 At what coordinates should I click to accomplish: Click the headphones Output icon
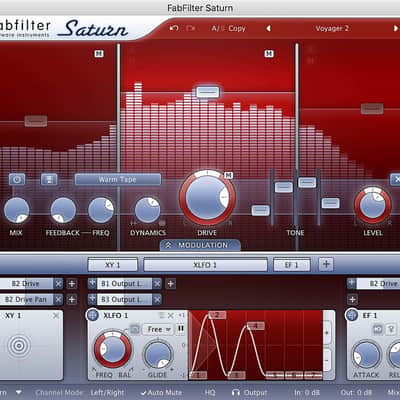[236, 392]
